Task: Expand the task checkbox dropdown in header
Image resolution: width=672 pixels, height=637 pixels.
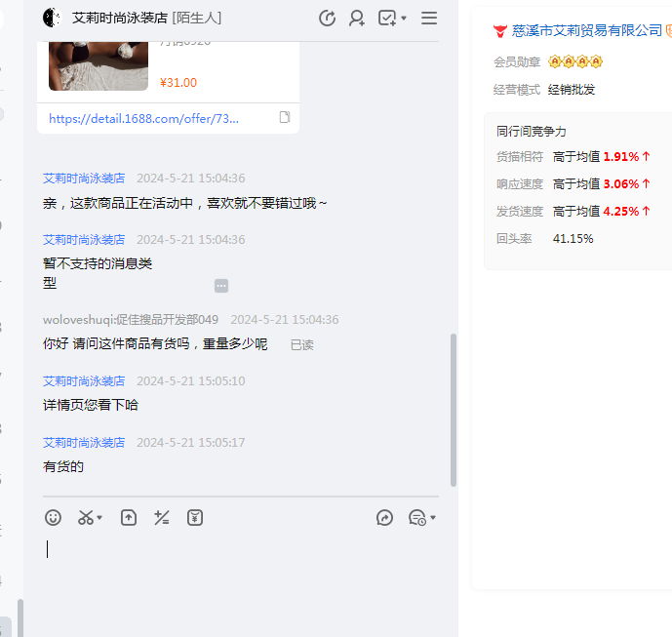Action: pyautogui.click(x=404, y=18)
